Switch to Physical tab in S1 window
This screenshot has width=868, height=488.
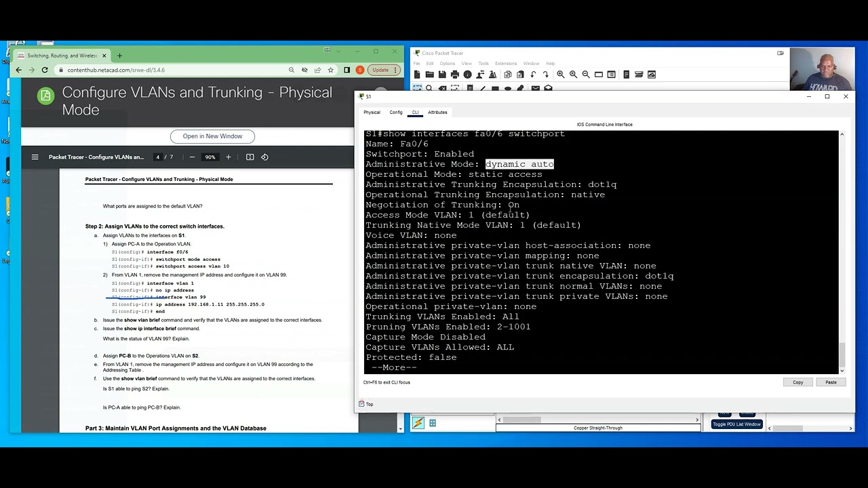pyautogui.click(x=372, y=113)
